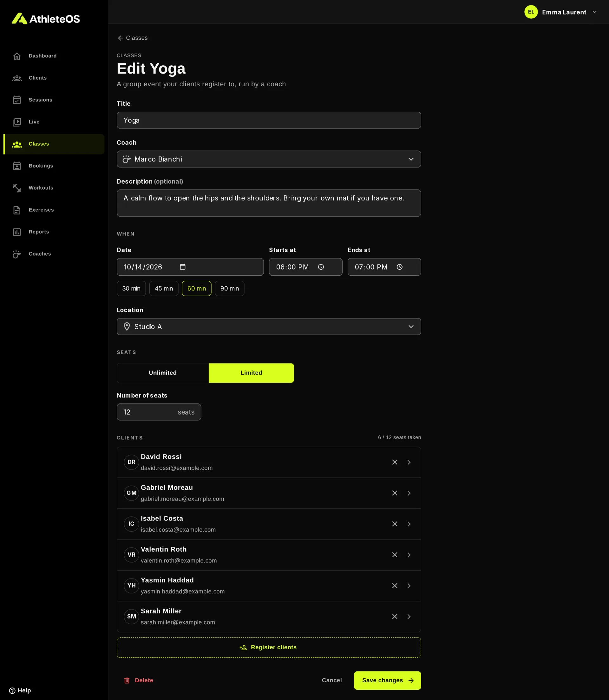Image resolution: width=609 pixels, height=700 pixels.
Task: Open Bookings in sidebar
Action: (54, 166)
